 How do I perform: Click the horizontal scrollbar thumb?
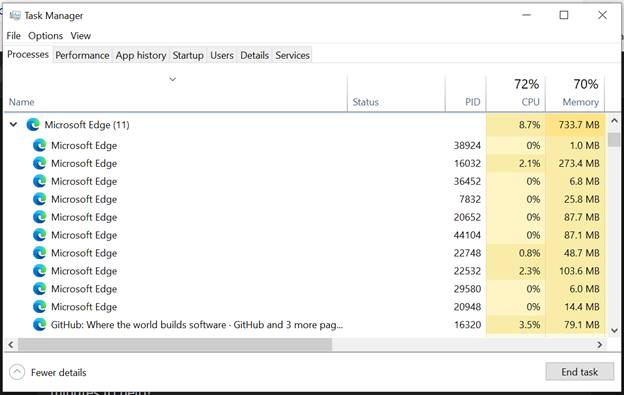pyautogui.click(x=175, y=344)
